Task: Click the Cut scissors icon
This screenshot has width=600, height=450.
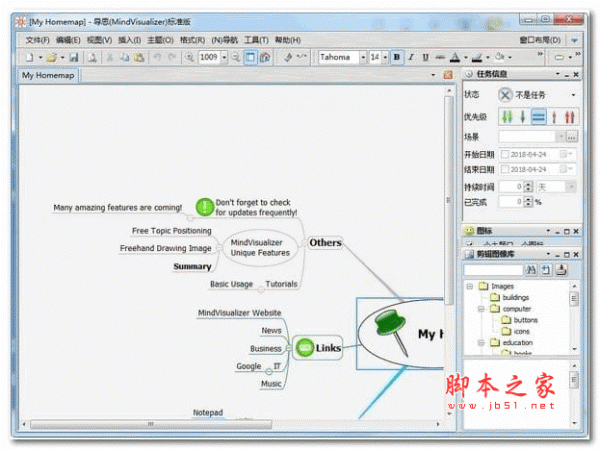Action: tap(110, 57)
